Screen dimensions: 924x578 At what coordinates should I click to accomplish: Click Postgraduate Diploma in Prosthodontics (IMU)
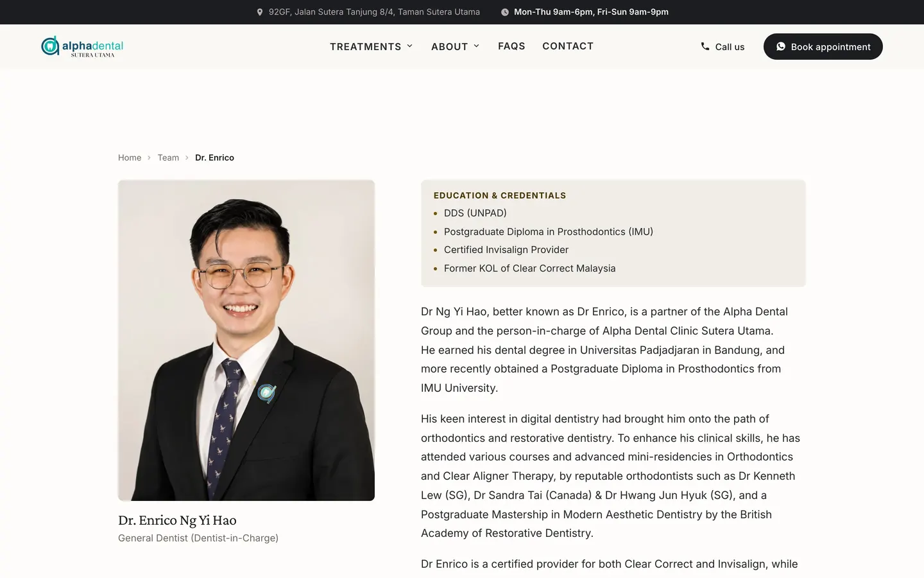(x=549, y=232)
